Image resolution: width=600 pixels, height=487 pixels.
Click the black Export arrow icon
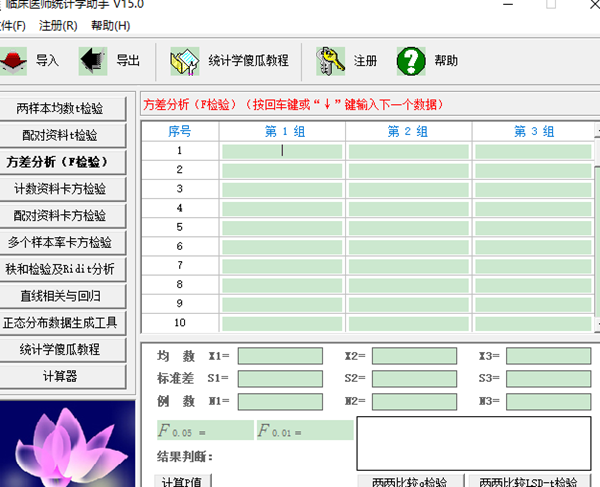coord(93,61)
